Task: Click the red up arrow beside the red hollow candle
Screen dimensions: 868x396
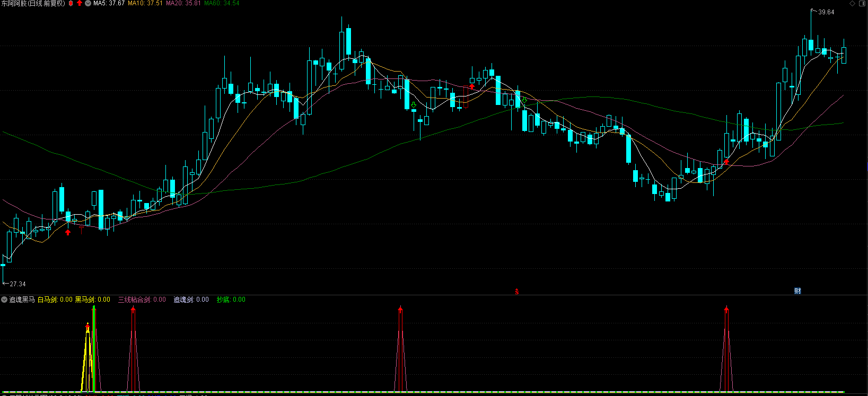Action: point(472,86)
